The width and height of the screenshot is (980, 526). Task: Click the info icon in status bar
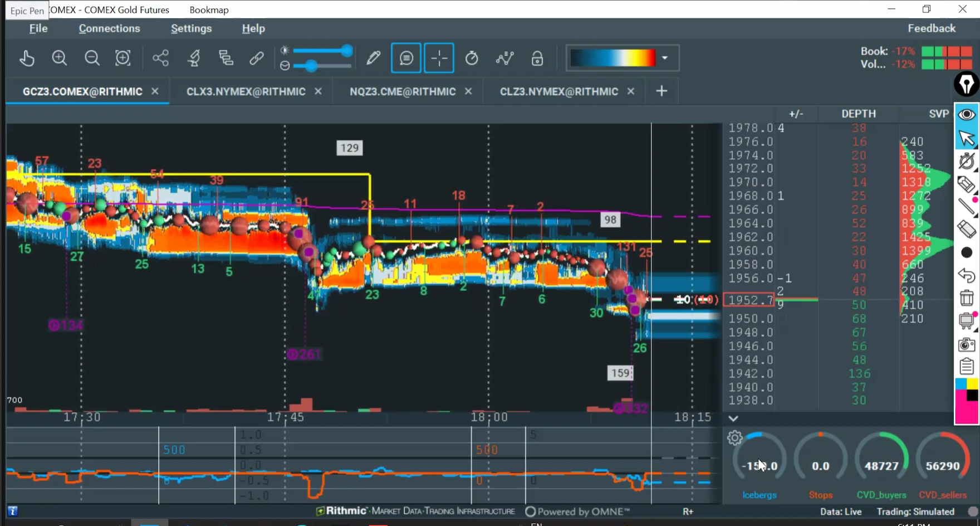click(x=12, y=511)
